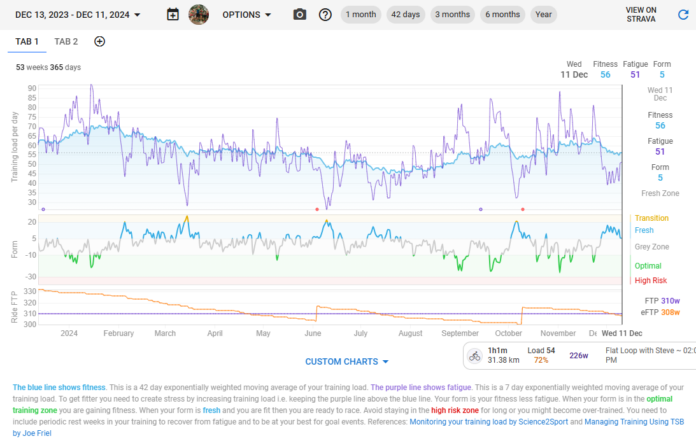Click the cycling activity bike icon
Image resolution: width=696 pixels, height=441 pixels.
pyautogui.click(x=475, y=354)
